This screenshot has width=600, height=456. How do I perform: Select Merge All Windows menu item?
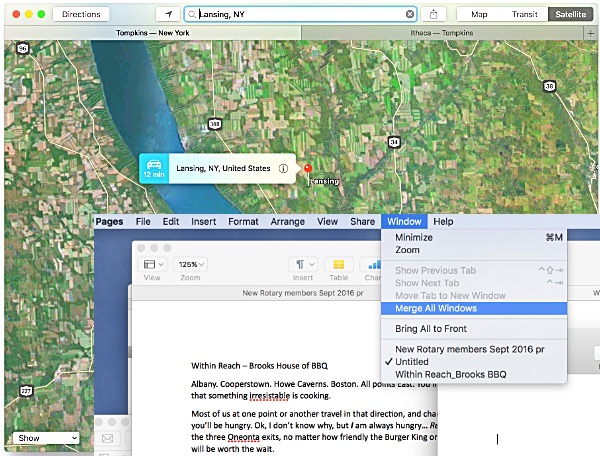tap(436, 308)
